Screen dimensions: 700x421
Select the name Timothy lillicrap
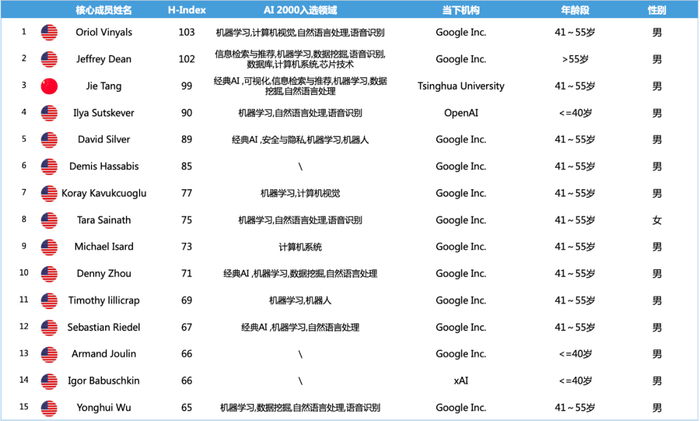[x=104, y=300]
